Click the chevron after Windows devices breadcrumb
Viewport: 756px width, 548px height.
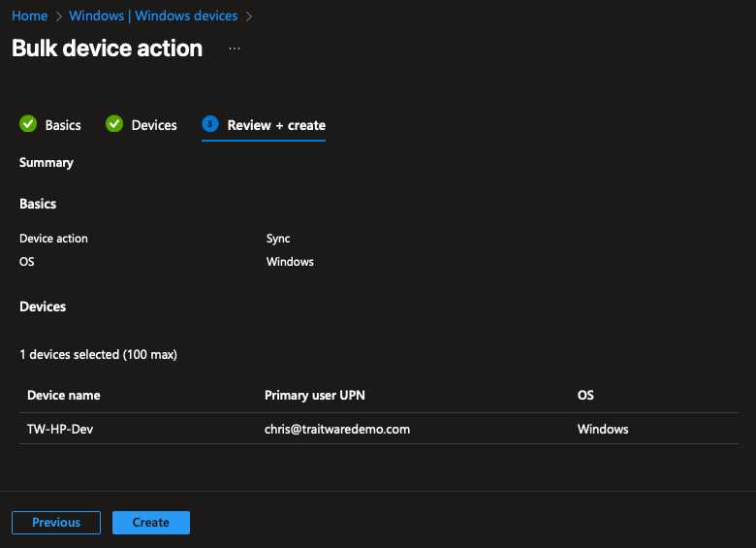(x=249, y=16)
